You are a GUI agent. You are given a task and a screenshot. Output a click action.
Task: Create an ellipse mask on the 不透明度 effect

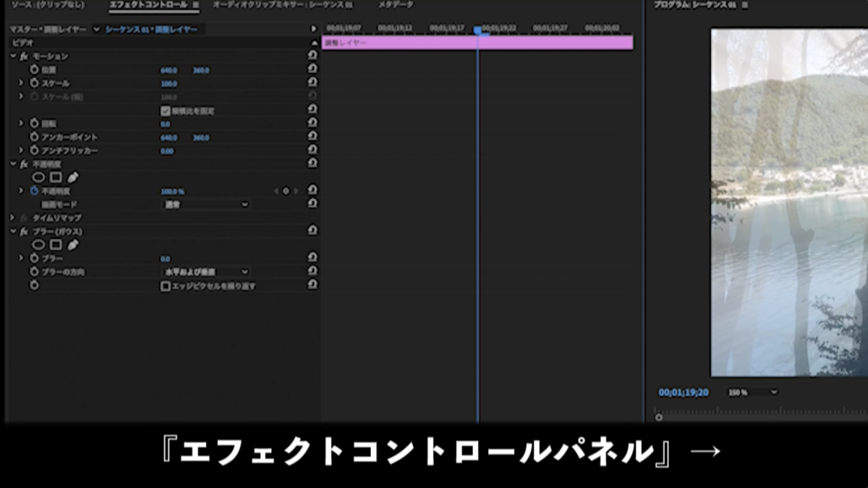[x=39, y=176]
